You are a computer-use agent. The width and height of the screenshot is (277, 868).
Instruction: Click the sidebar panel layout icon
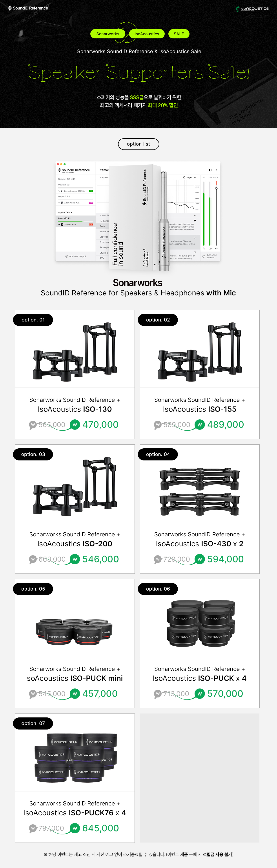(210, 170)
